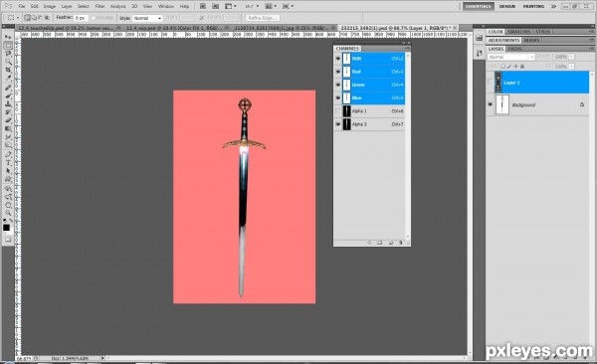
Task: Launch Bridge from the application bar
Action: (203, 6)
